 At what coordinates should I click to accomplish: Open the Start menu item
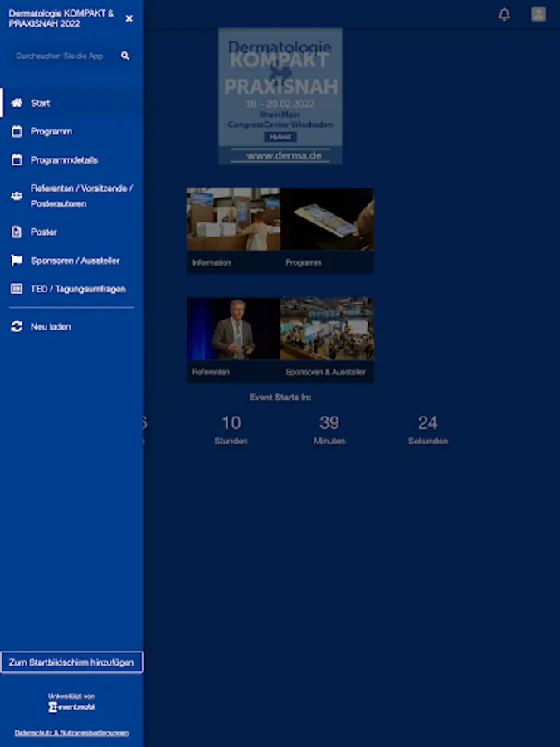click(71, 103)
